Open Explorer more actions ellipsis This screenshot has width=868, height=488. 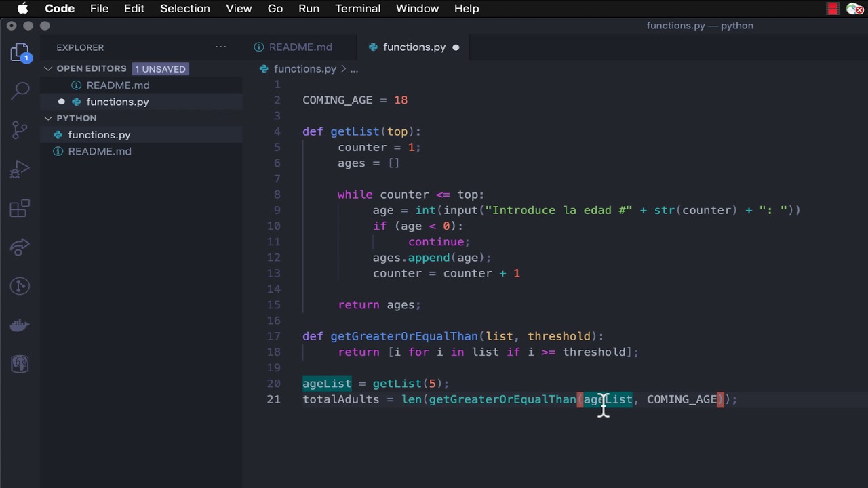click(x=221, y=47)
